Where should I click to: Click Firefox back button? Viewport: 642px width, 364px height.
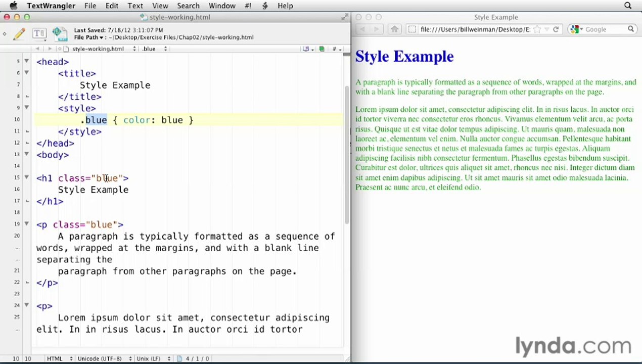[362, 29]
